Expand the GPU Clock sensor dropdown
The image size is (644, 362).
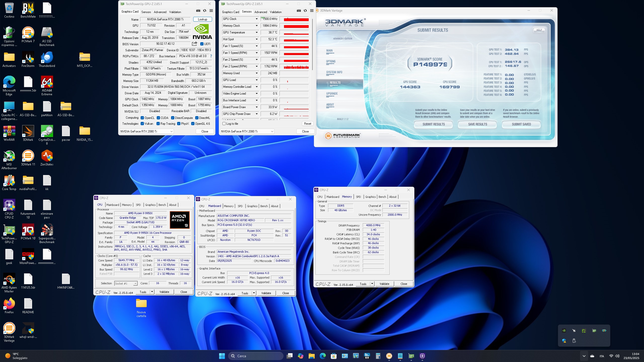[x=257, y=19]
